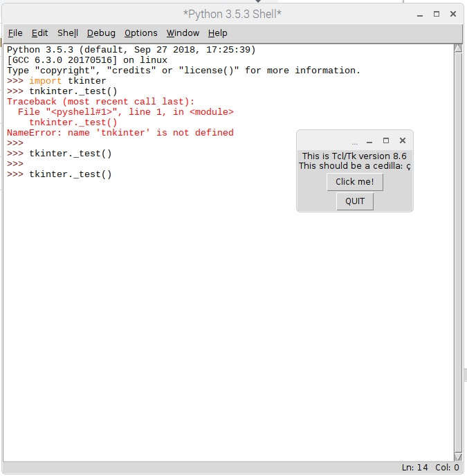
Task: Click the NameError message line
Action: pyautogui.click(x=120, y=133)
